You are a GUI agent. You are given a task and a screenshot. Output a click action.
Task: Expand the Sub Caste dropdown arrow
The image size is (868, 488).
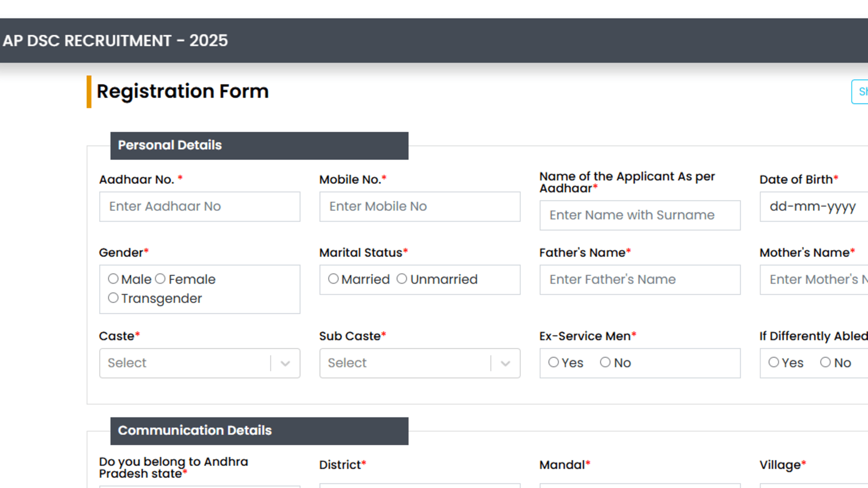tap(505, 363)
